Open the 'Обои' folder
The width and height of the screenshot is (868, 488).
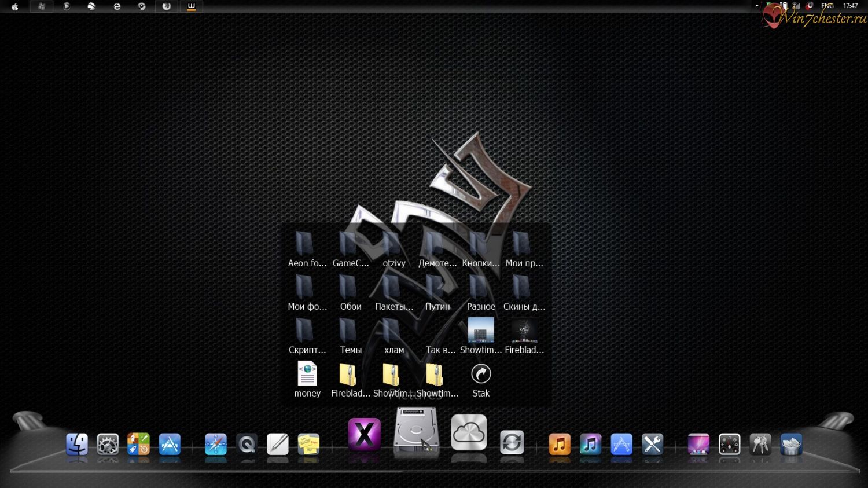click(x=351, y=293)
